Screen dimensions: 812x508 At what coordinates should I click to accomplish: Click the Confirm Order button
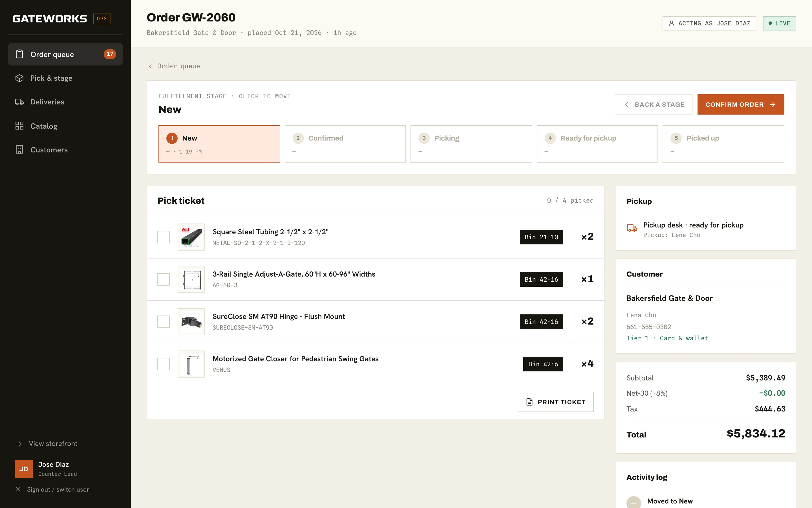click(x=741, y=104)
